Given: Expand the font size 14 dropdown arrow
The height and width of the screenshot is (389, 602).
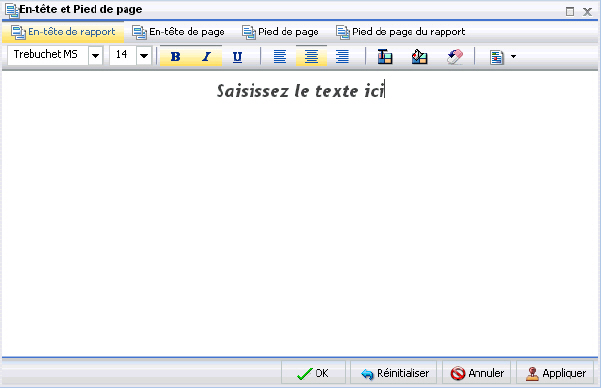Looking at the screenshot, I should [144, 56].
